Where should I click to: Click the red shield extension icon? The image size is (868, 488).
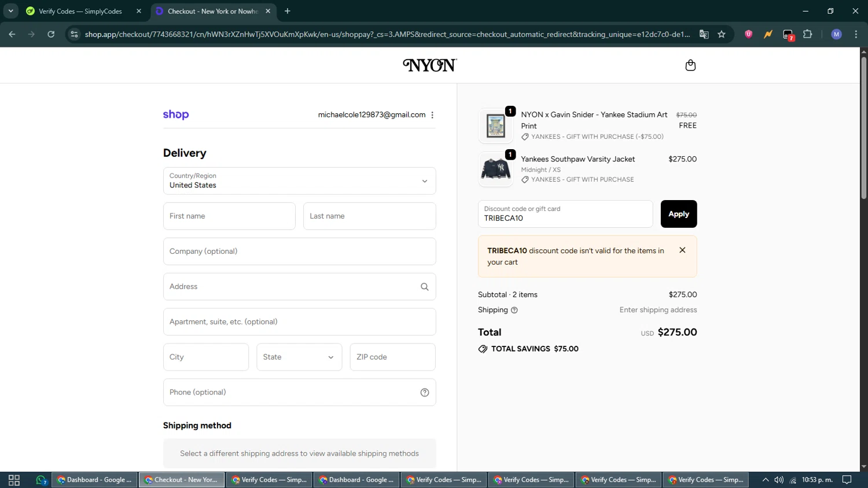point(748,34)
